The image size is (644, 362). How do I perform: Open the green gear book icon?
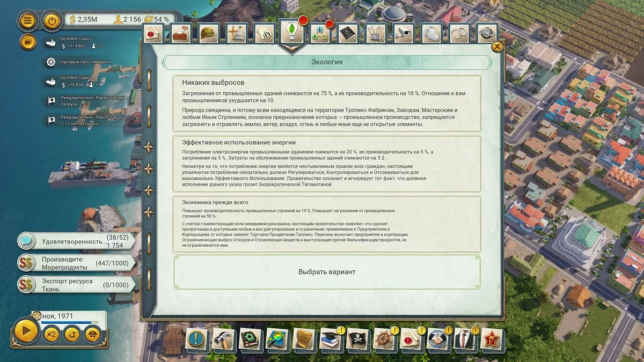[251, 339]
